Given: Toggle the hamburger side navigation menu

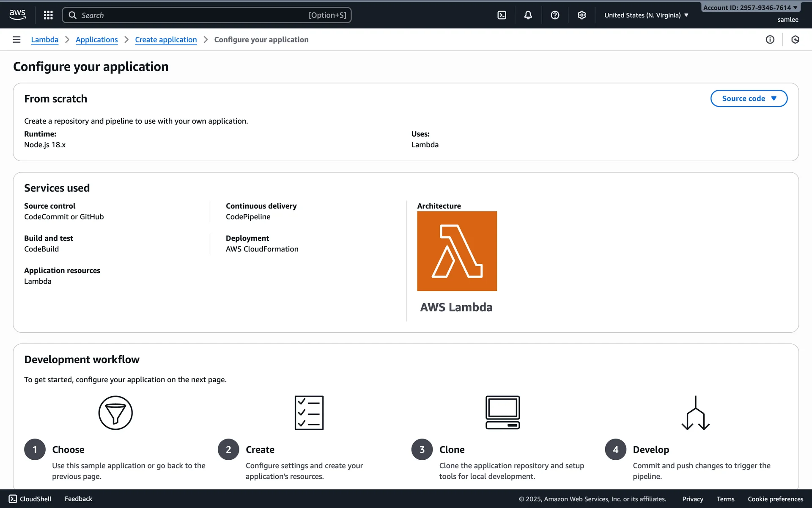Looking at the screenshot, I should pyautogui.click(x=16, y=39).
